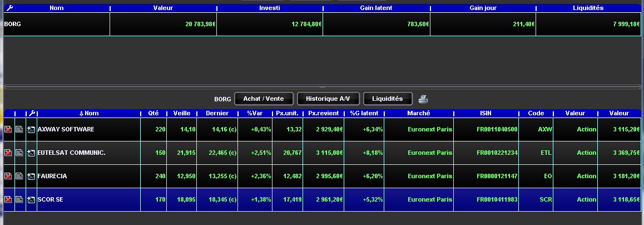Click the 3 369,75€ value cell
The image size is (644, 225).
coord(620,153)
